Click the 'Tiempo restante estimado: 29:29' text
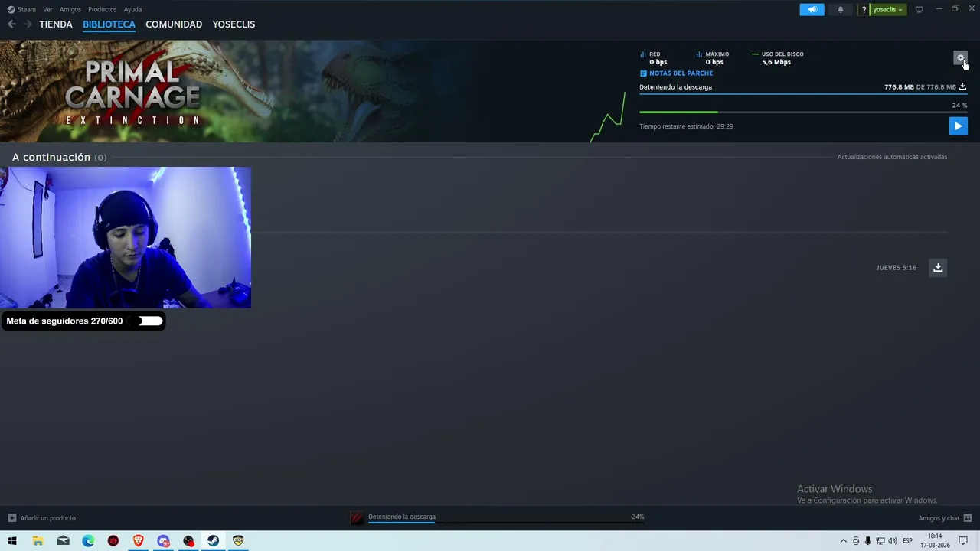Screen dimensions: 980x551 point(686,126)
